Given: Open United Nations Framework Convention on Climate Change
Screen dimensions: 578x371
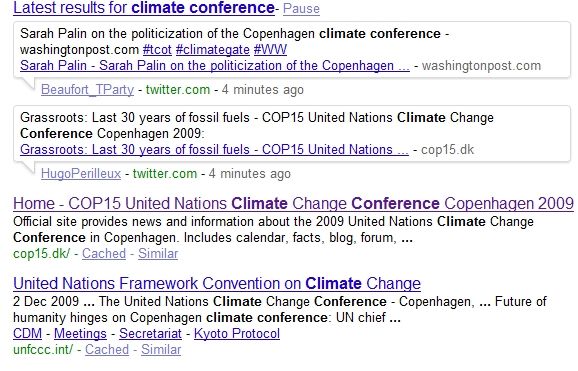Looking at the screenshot, I should coord(217,284).
